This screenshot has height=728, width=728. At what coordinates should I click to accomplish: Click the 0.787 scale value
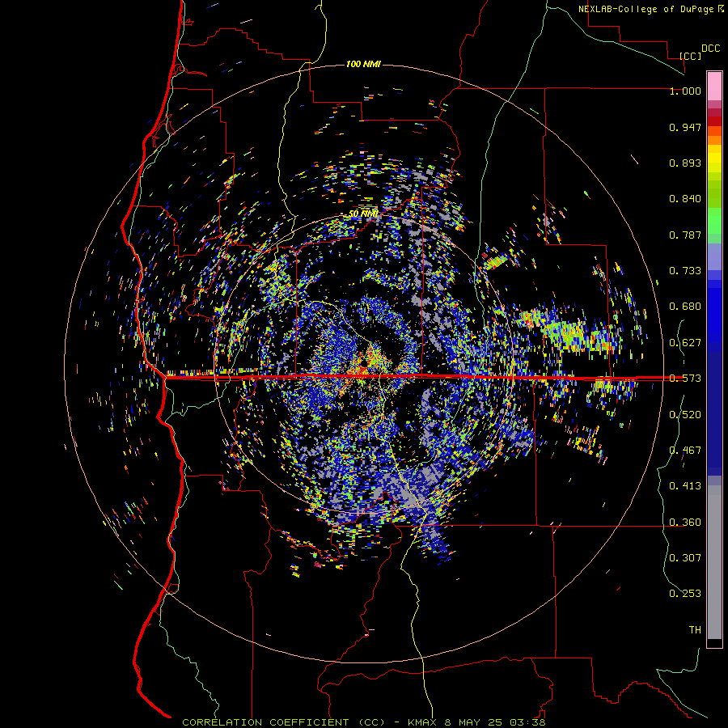pyautogui.click(x=685, y=235)
